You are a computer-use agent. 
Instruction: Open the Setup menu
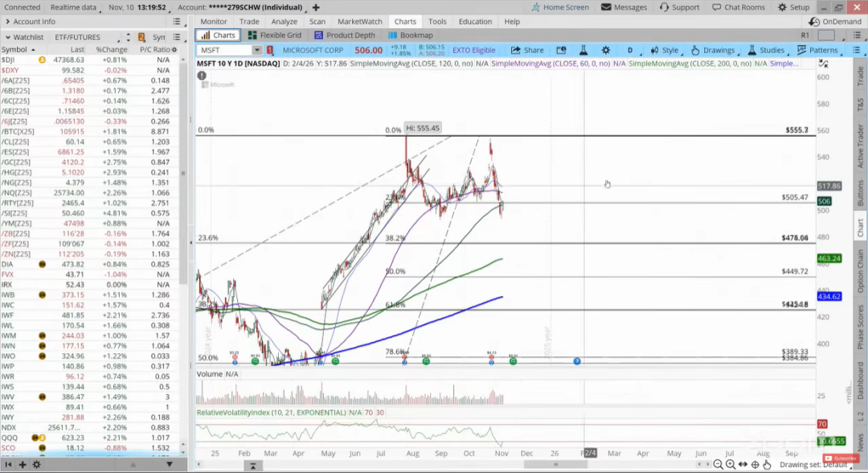coord(793,7)
